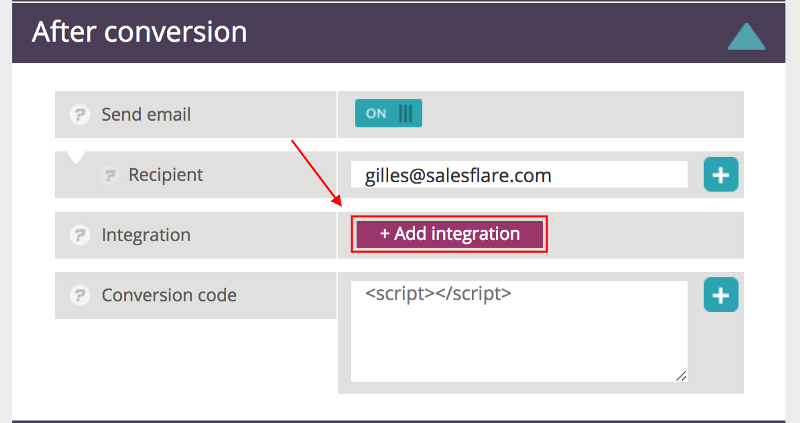Click inside the conversion code textarea
Screen dimensions: 800x423
(519, 331)
